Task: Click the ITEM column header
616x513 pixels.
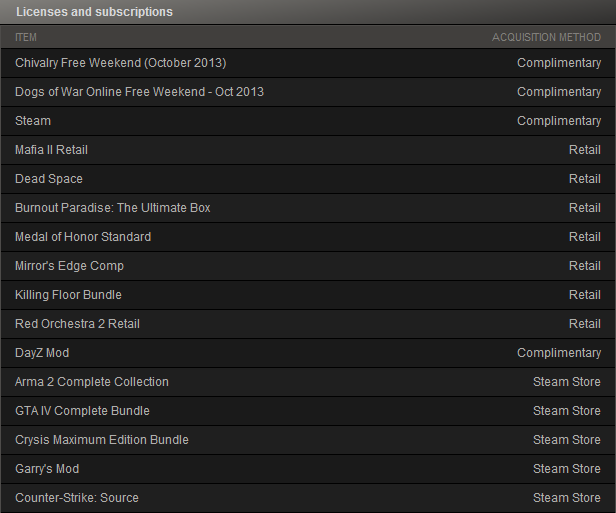Action: point(26,37)
